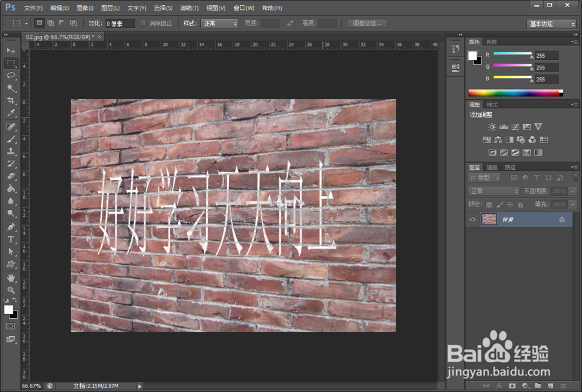Toggle visibility of 背景 layer
The height and width of the screenshot is (392, 582).
472,219
